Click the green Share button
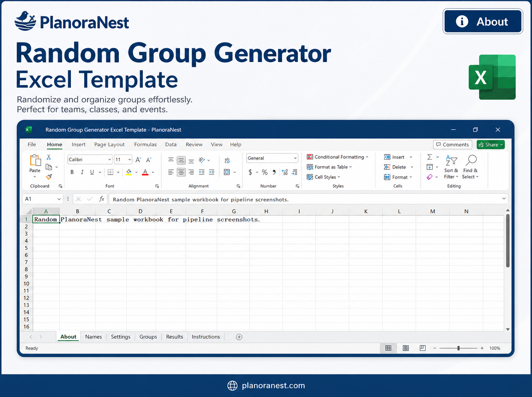 (x=491, y=144)
